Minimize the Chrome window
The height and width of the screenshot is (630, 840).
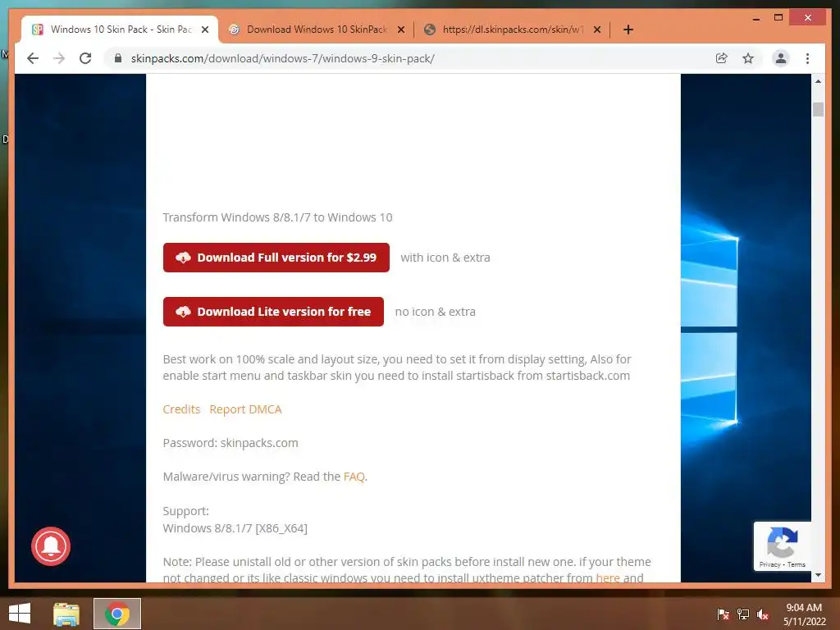[756, 18]
